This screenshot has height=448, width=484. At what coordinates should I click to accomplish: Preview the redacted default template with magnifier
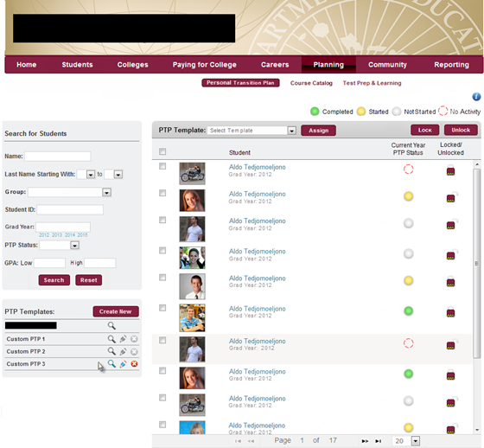(x=111, y=325)
